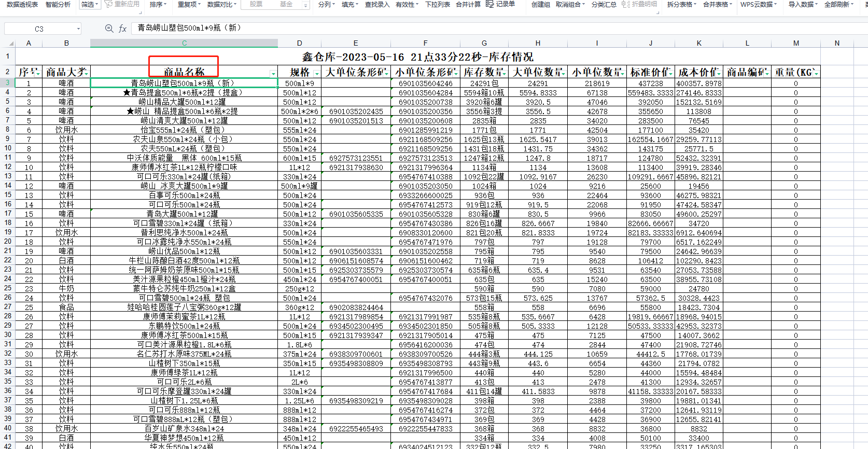Open the filter arrow on 商品大类 header
Viewport: 868px width, 449px height.
tap(86, 73)
